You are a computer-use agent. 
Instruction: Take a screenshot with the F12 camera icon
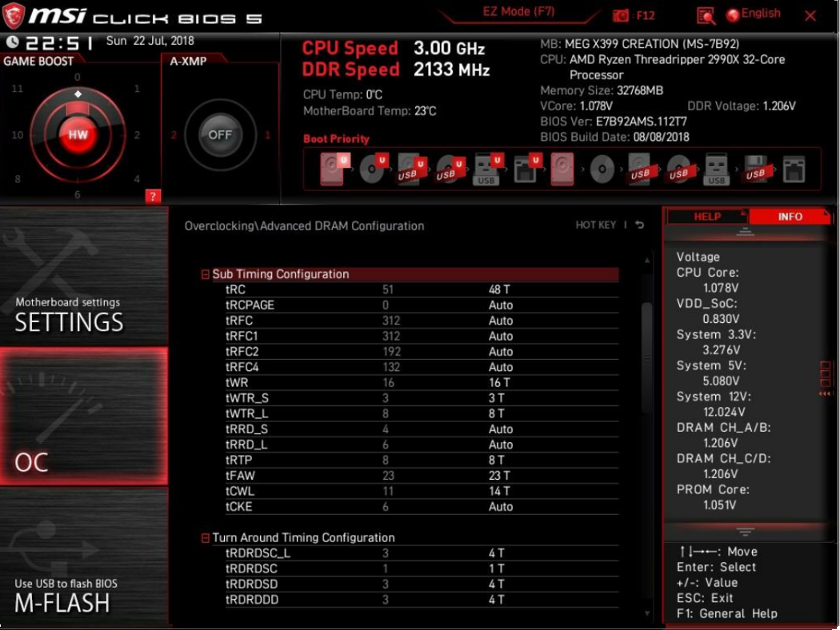coord(620,15)
